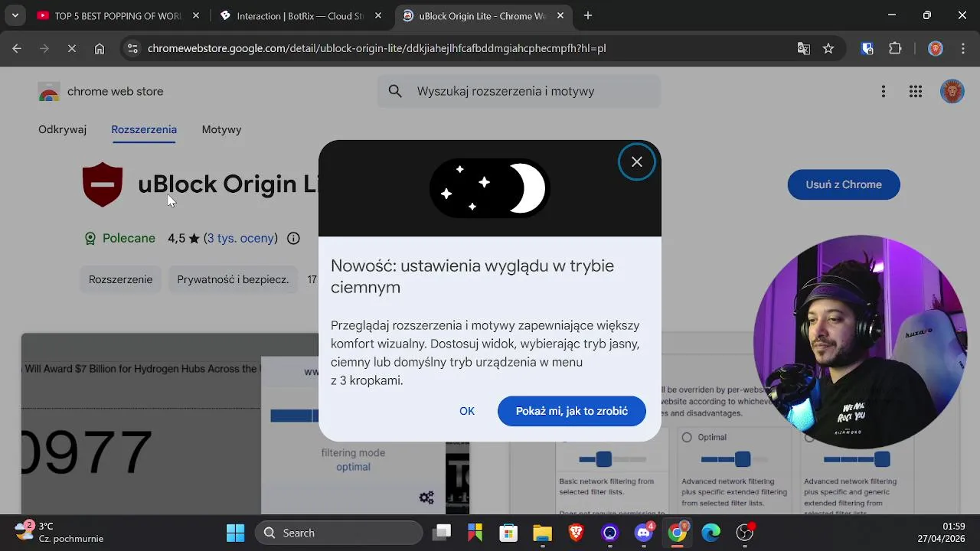Click 'Usuń z Chrome' button
The height and width of the screenshot is (551, 980).
pos(844,184)
